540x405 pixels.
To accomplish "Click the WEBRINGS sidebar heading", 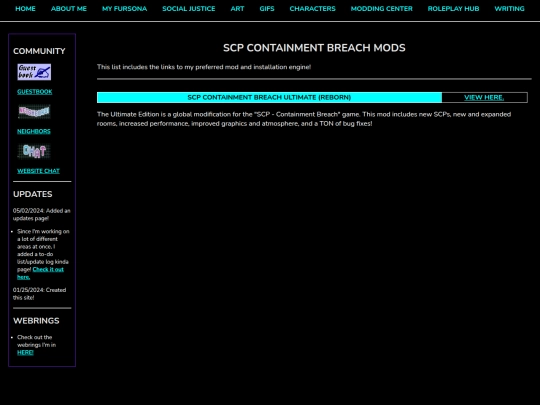I will coord(36,321).
